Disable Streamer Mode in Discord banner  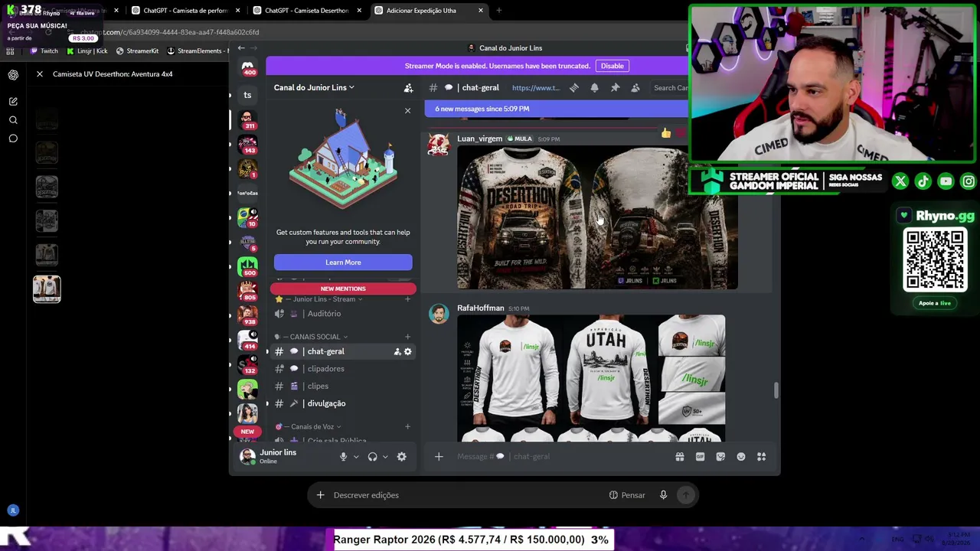pyautogui.click(x=612, y=66)
